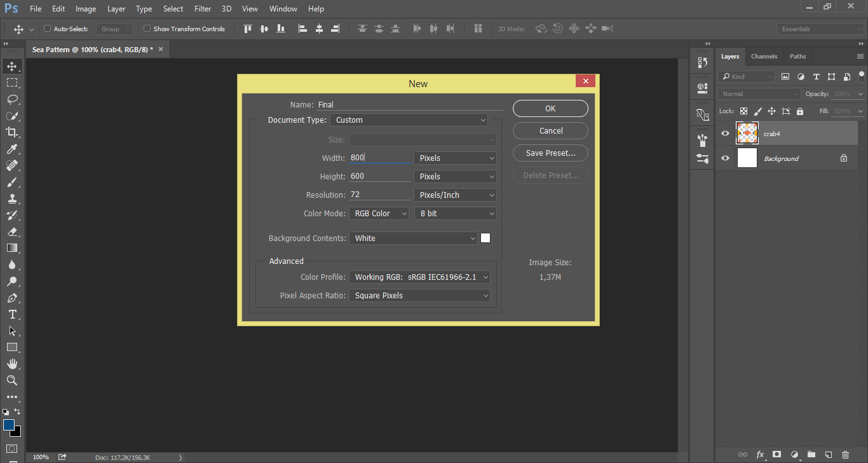This screenshot has height=463, width=868.
Task: Open the Document Type dropdown
Action: tap(409, 120)
